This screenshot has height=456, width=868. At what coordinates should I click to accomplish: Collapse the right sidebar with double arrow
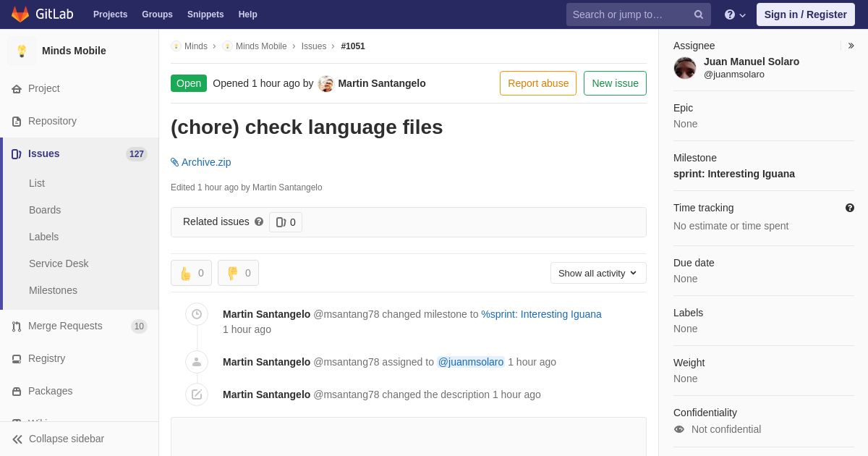tap(851, 46)
